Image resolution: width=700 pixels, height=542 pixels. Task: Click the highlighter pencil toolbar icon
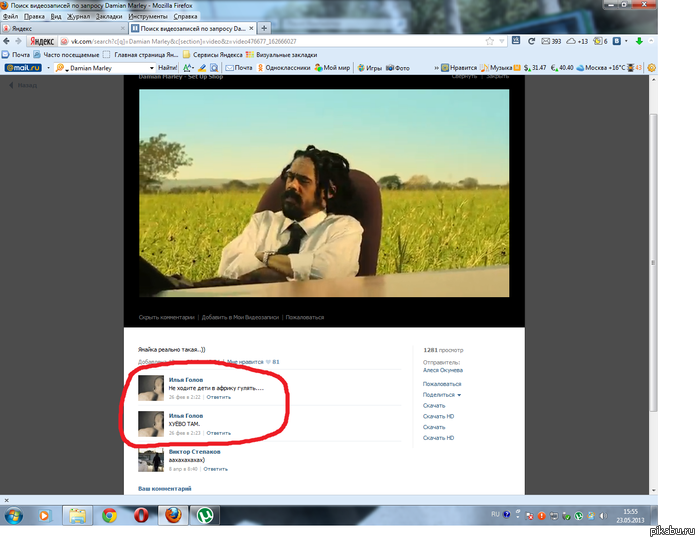click(x=202, y=68)
